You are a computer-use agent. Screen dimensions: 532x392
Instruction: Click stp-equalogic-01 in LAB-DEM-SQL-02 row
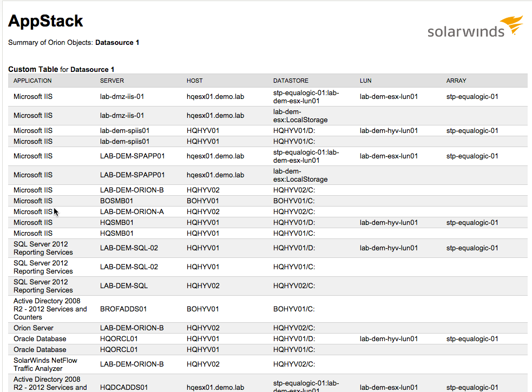click(472, 248)
